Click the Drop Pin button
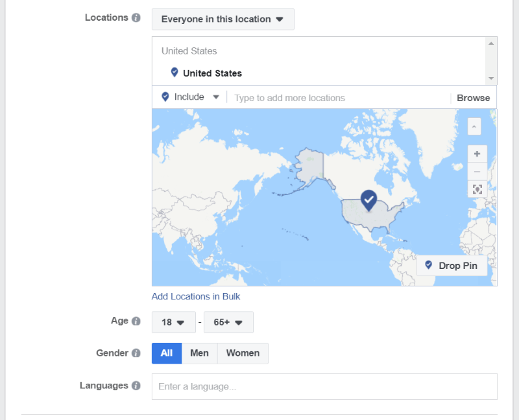Screen dimensions: 519x420 click(452, 266)
